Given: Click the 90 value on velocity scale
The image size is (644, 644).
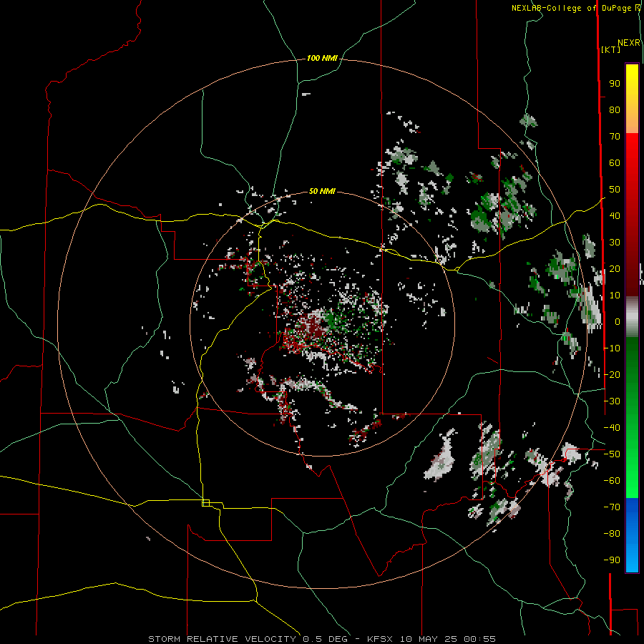Looking at the screenshot, I should [x=615, y=84].
